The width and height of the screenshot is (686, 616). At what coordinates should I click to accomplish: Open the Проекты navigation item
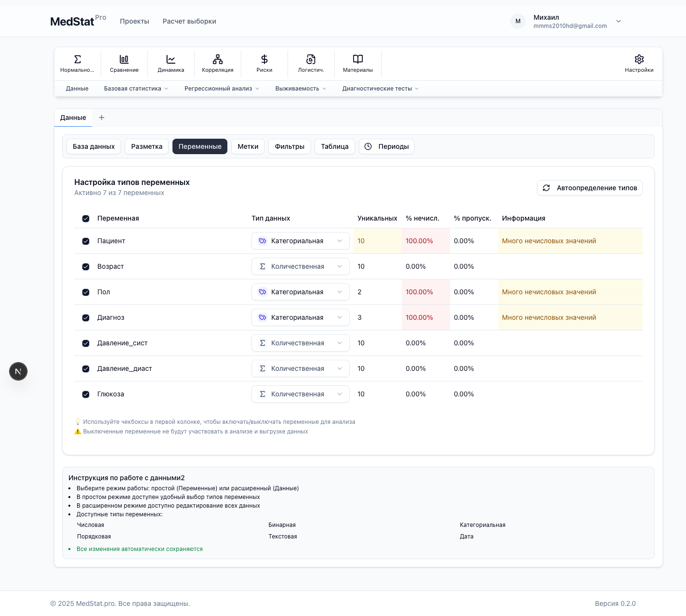134,21
